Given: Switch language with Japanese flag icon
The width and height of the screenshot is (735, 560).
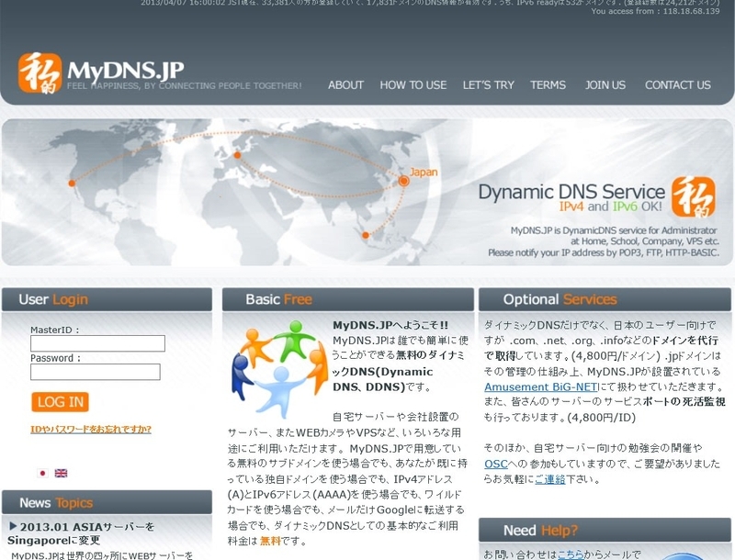Looking at the screenshot, I should click(x=42, y=473).
